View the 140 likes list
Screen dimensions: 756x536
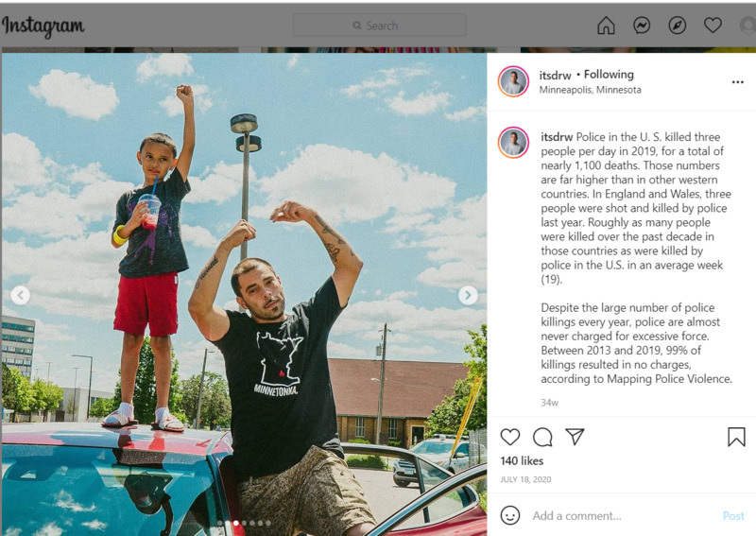(x=522, y=460)
